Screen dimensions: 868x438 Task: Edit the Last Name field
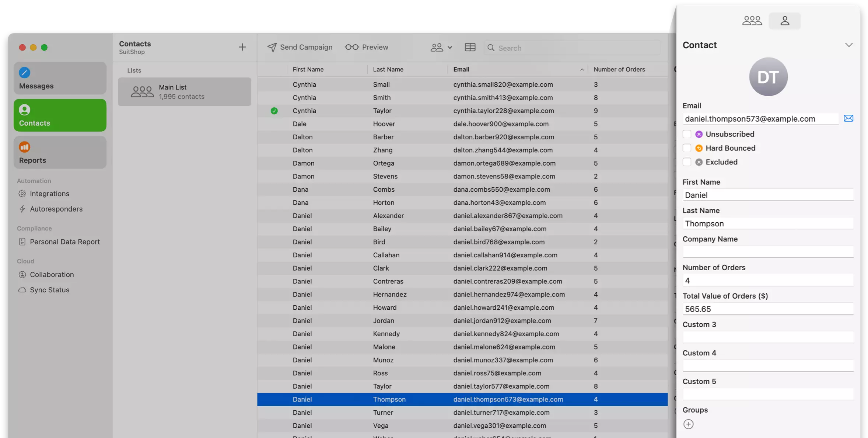768,223
